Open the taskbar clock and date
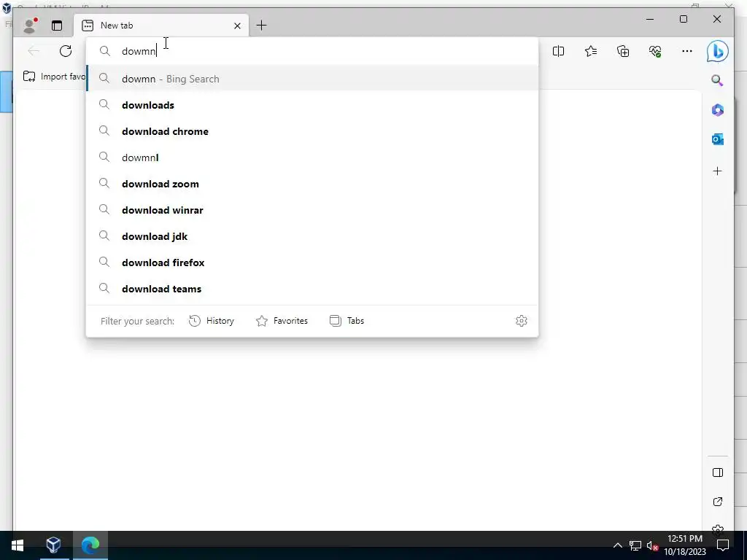Viewport: 747px width, 560px height. click(685, 545)
